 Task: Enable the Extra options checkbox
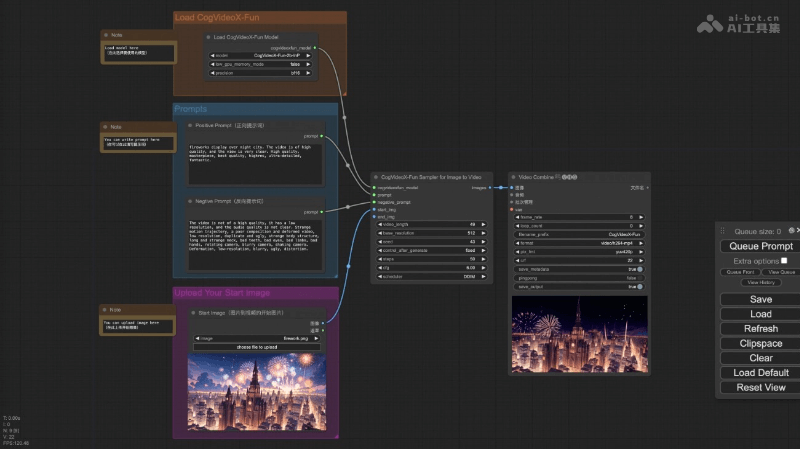coord(784,260)
